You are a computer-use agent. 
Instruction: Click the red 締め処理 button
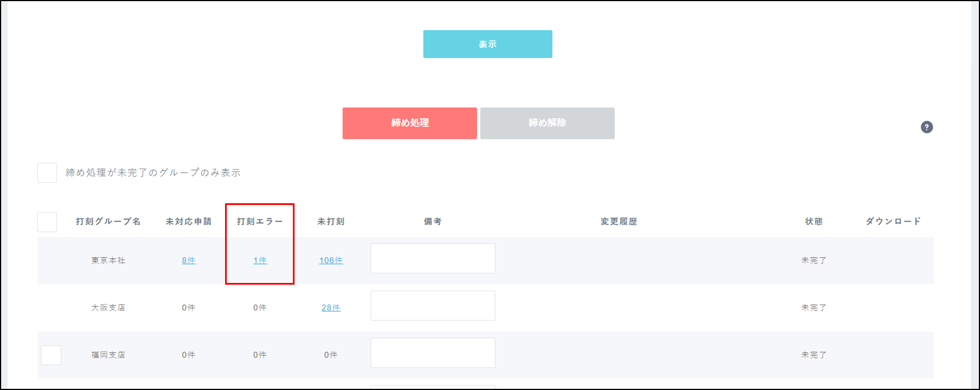(409, 123)
